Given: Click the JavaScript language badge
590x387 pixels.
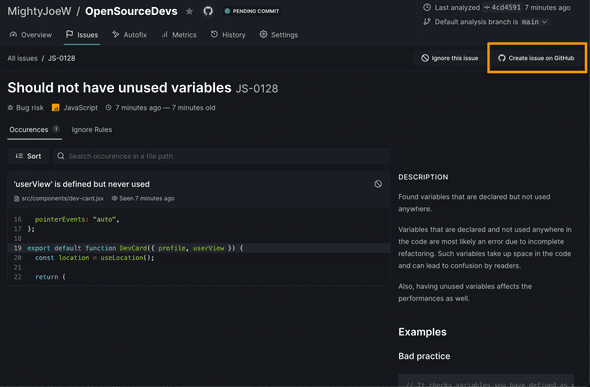Looking at the screenshot, I should click(75, 108).
